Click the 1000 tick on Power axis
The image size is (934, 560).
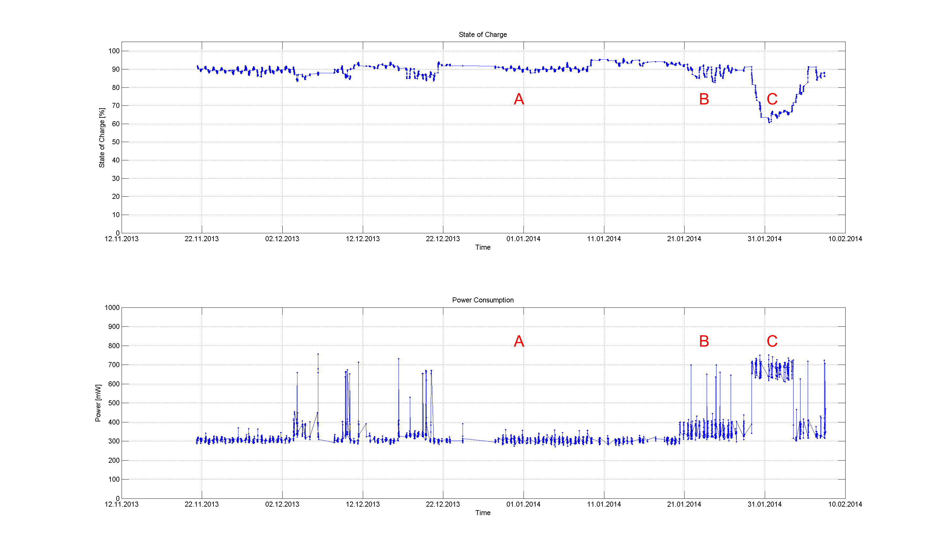pyautogui.click(x=112, y=307)
